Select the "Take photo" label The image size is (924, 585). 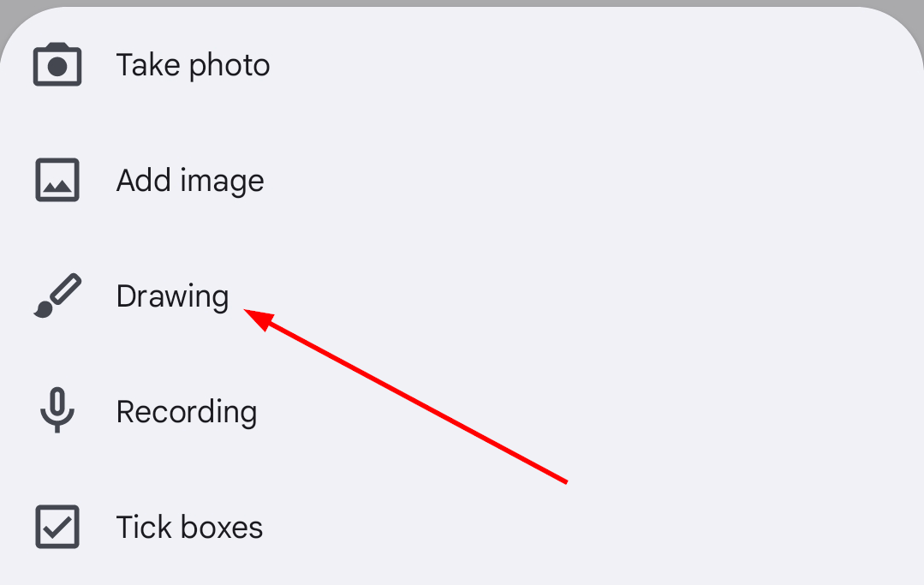pyautogui.click(x=193, y=66)
